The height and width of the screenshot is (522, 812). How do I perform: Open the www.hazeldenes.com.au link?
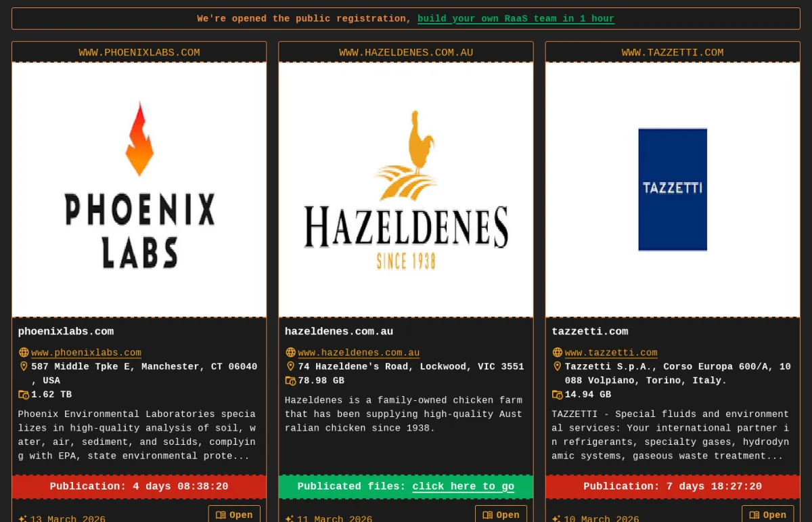359,353
